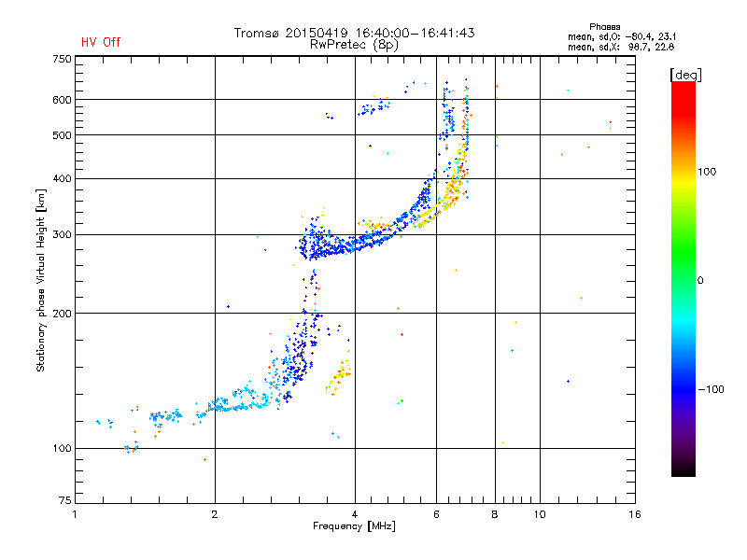Select the 'mean, sd,O: -80.4, 23.1' line
747x560 pixels.
[x=622, y=36]
